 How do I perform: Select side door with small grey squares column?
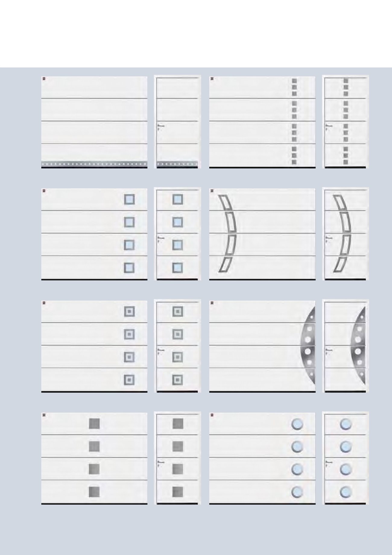(x=346, y=122)
